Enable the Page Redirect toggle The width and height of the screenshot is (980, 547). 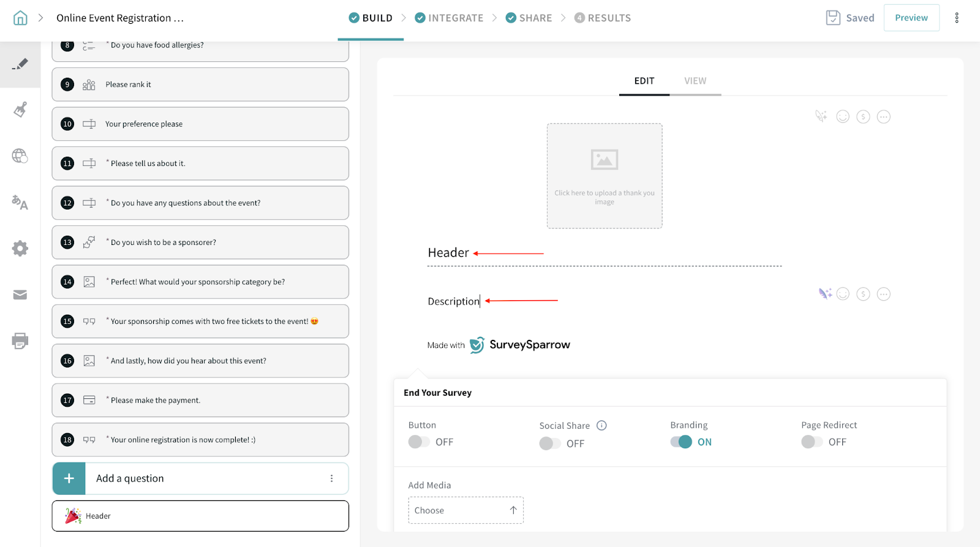click(x=812, y=442)
